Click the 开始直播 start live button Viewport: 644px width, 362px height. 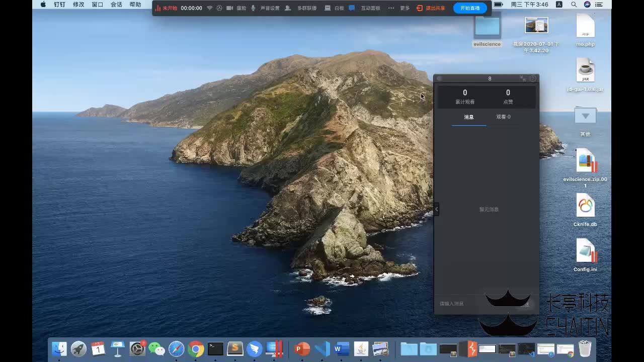click(470, 8)
